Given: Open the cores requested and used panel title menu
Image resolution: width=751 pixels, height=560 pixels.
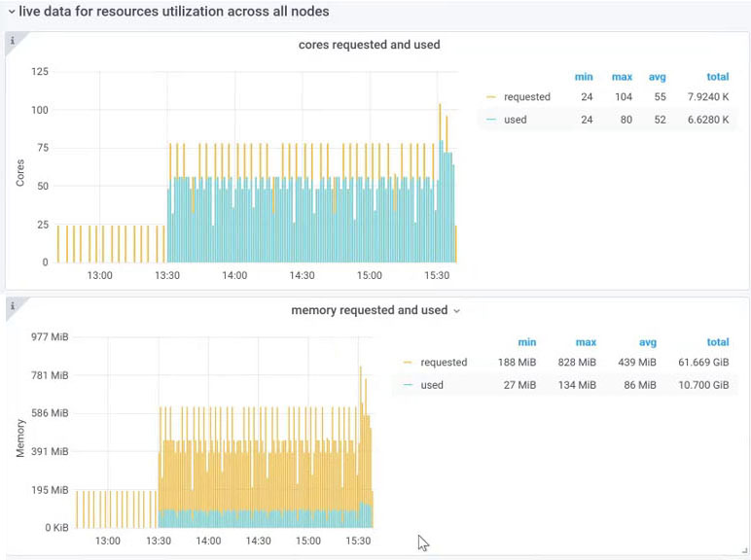Looking at the screenshot, I should pos(369,45).
